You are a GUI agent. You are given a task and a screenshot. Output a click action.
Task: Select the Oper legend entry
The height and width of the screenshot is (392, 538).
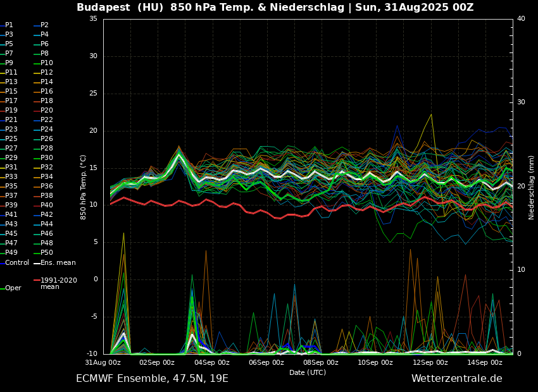(13, 288)
